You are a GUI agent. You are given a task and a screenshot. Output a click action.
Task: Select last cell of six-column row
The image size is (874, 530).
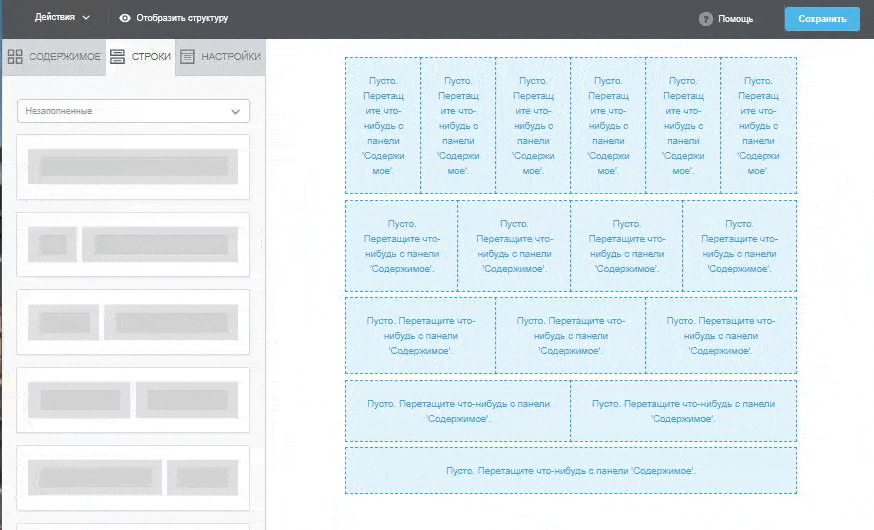[x=758, y=125]
